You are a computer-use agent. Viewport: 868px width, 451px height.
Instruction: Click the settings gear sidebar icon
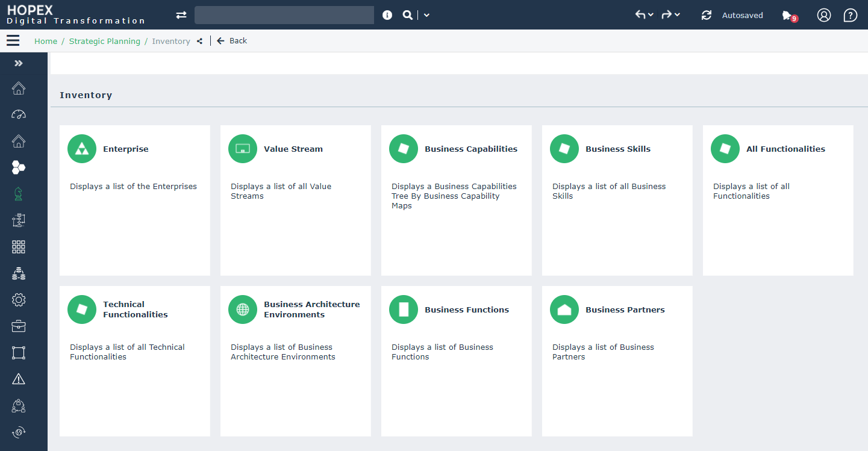(19, 299)
